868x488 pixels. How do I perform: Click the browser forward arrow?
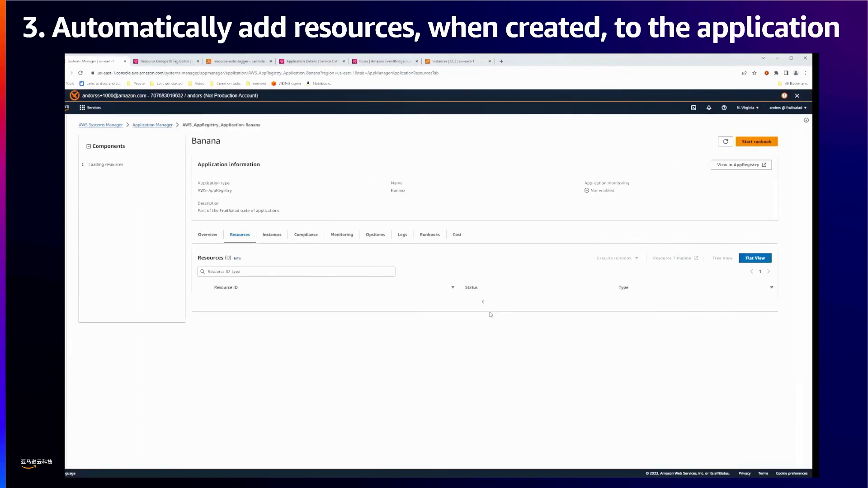tap(71, 73)
